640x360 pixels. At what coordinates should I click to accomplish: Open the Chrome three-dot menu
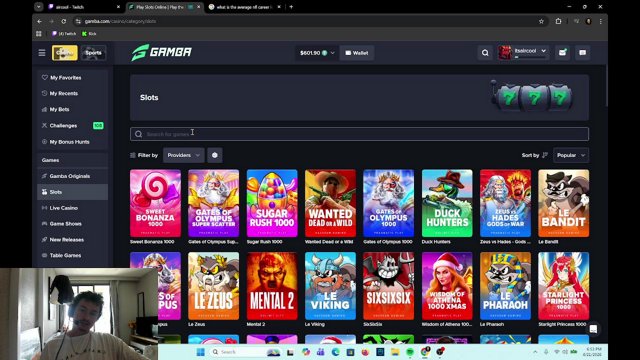click(600, 21)
